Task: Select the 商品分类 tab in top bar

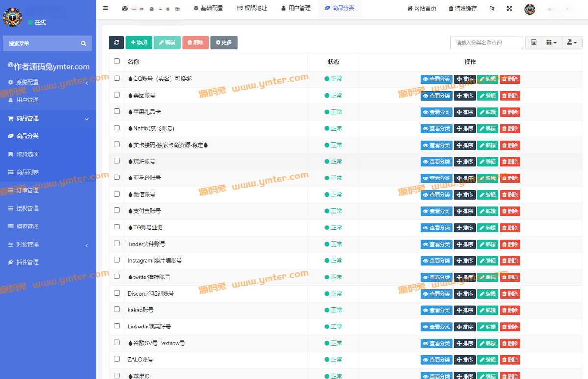Action: pyautogui.click(x=340, y=8)
